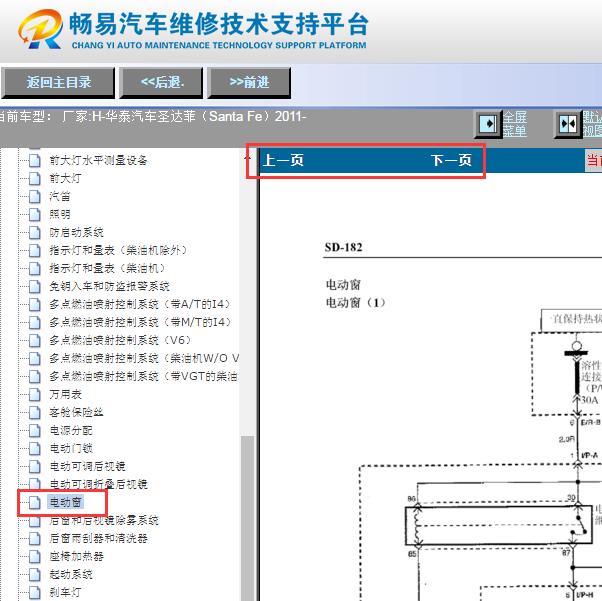
Task: Select the 座椅加热器 entry
Action: click(x=76, y=556)
